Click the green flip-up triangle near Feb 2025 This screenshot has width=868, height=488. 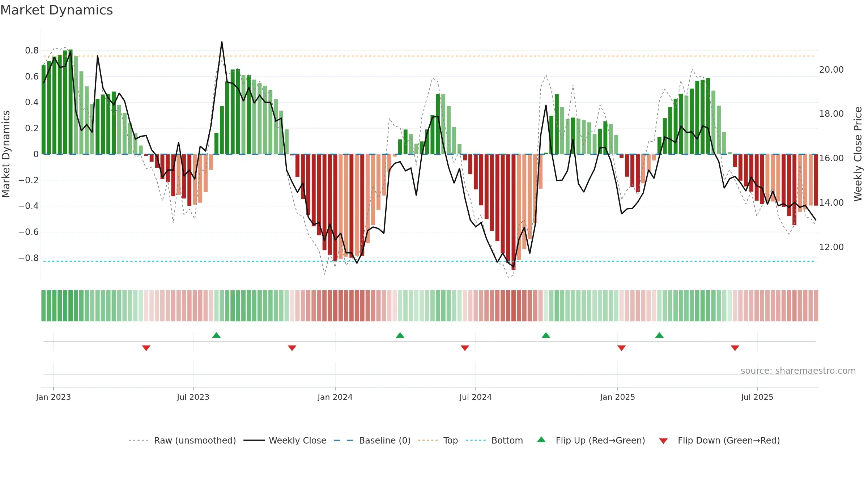coord(659,335)
